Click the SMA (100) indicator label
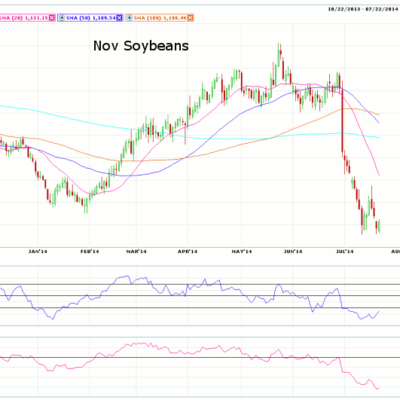400x400 pixels. 159,18
